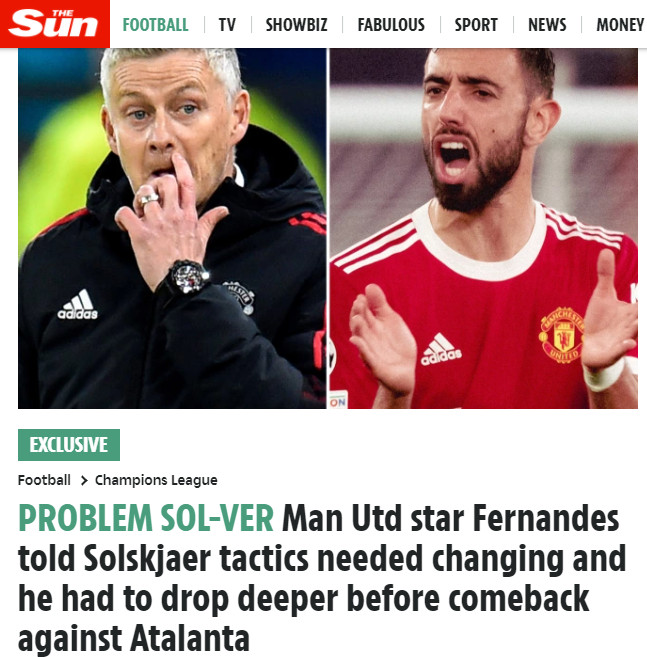Screen dimensions: 647x657
Task: Follow the Champions League breadcrumb link
Action: (156, 480)
